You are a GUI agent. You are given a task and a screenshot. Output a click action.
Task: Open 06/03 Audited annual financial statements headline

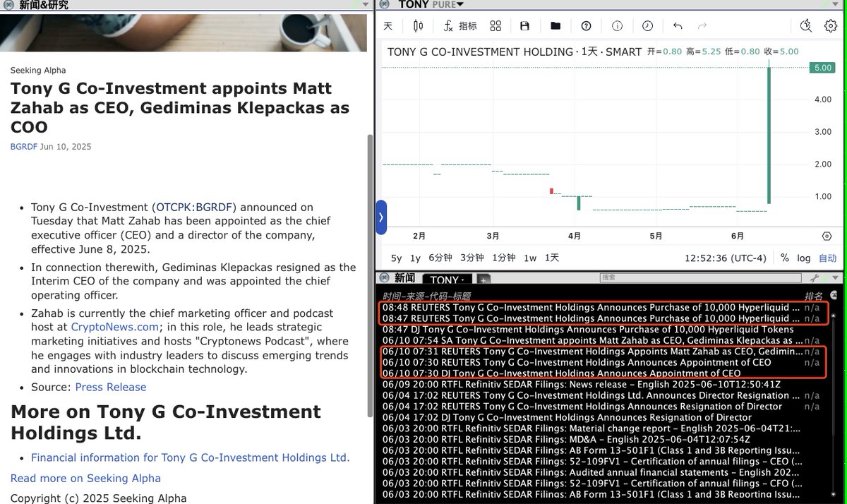(x=591, y=472)
